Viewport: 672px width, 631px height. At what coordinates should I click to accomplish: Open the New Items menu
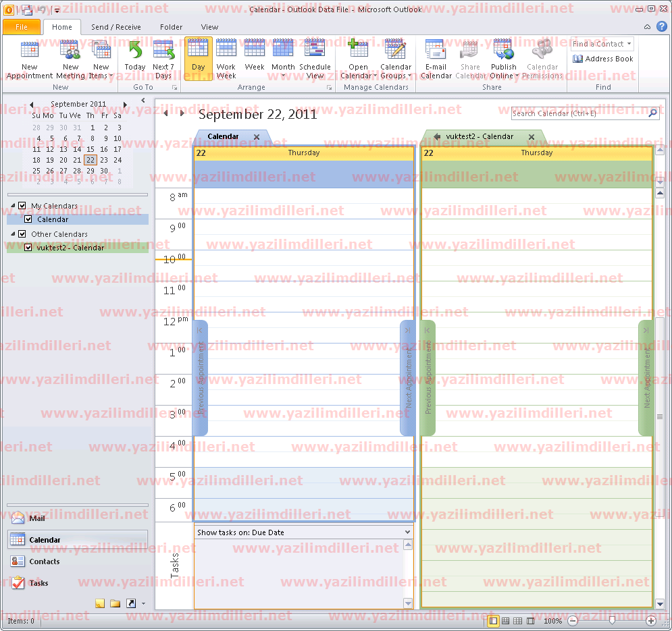(x=101, y=60)
